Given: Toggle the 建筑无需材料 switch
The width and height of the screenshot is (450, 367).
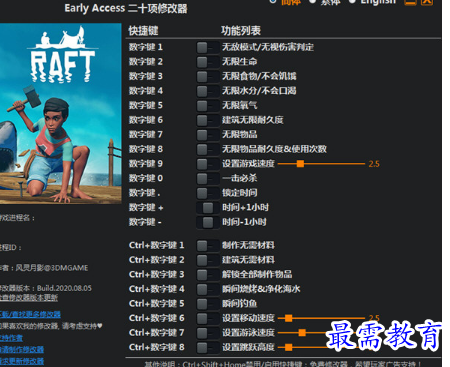Looking at the screenshot, I should [x=207, y=260].
